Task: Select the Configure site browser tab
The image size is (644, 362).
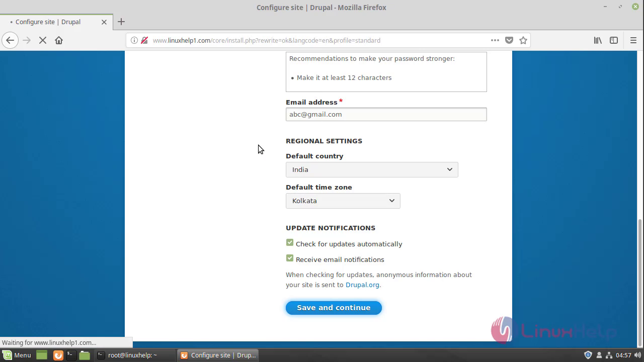Action: pyautogui.click(x=56, y=22)
